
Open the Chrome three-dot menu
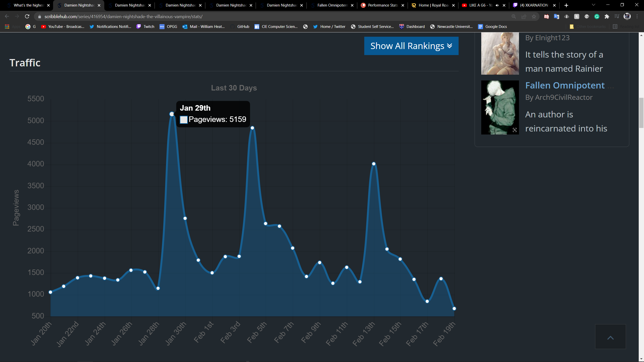(637, 17)
